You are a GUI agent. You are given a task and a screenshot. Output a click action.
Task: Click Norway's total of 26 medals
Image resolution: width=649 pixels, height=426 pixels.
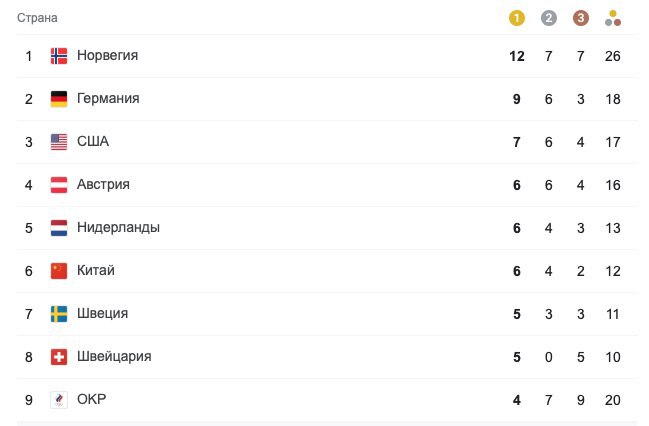click(613, 56)
